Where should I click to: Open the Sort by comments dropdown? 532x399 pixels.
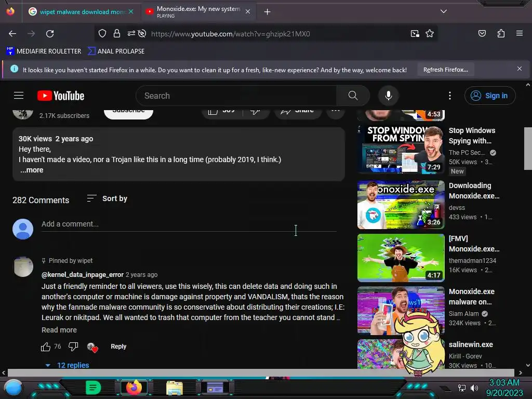[x=107, y=198]
